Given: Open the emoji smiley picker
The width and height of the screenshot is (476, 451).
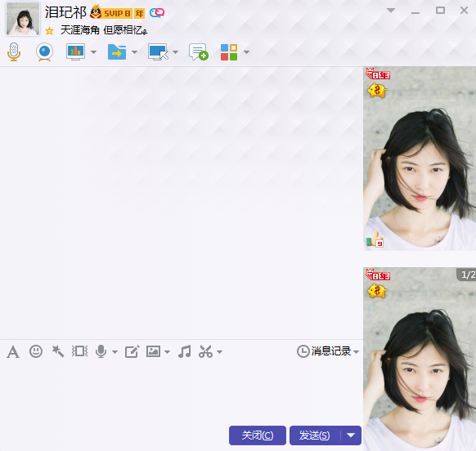Looking at the screenshot, I should click(36, 351).
